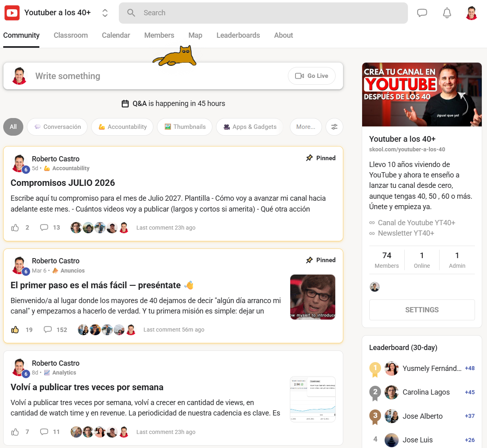Image resolution: width=487 pixels, height=448 pixels.
Task: Open notifications bell
Action: point(447,13)
